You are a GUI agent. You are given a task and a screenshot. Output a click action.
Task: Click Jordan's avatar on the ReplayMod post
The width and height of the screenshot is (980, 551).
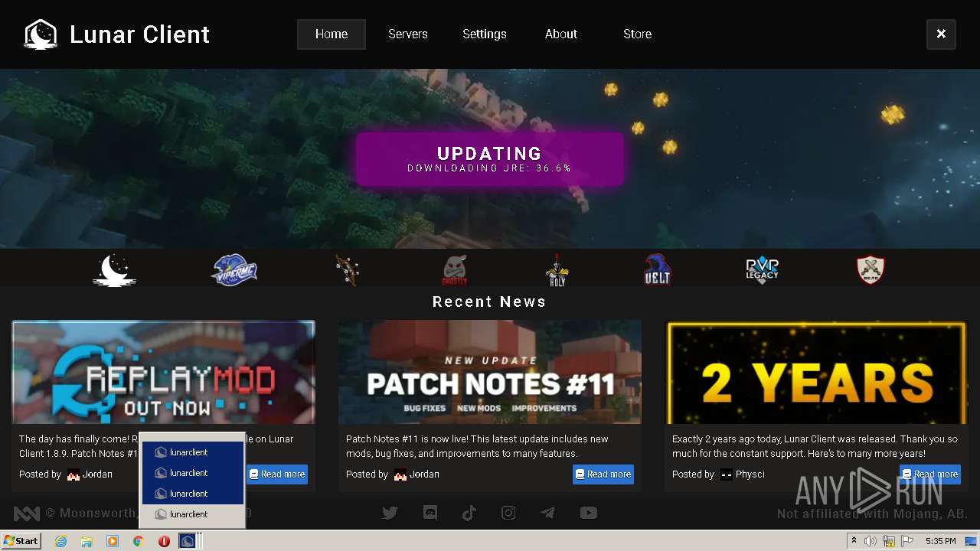pyautogui.click(x=73, y=474)
